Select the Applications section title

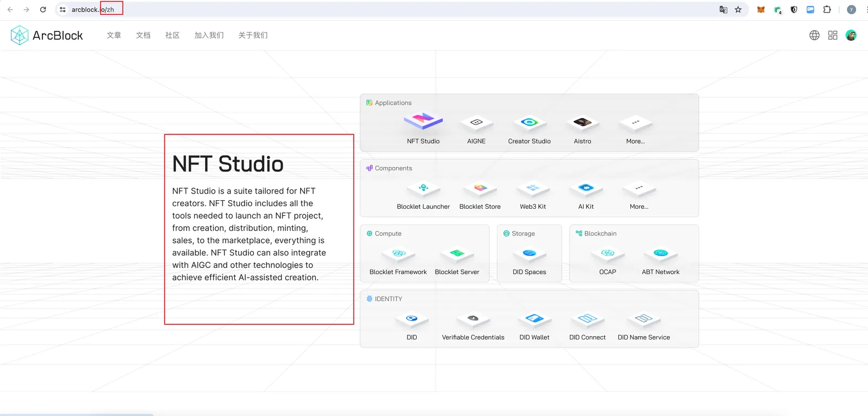(393, 103)
